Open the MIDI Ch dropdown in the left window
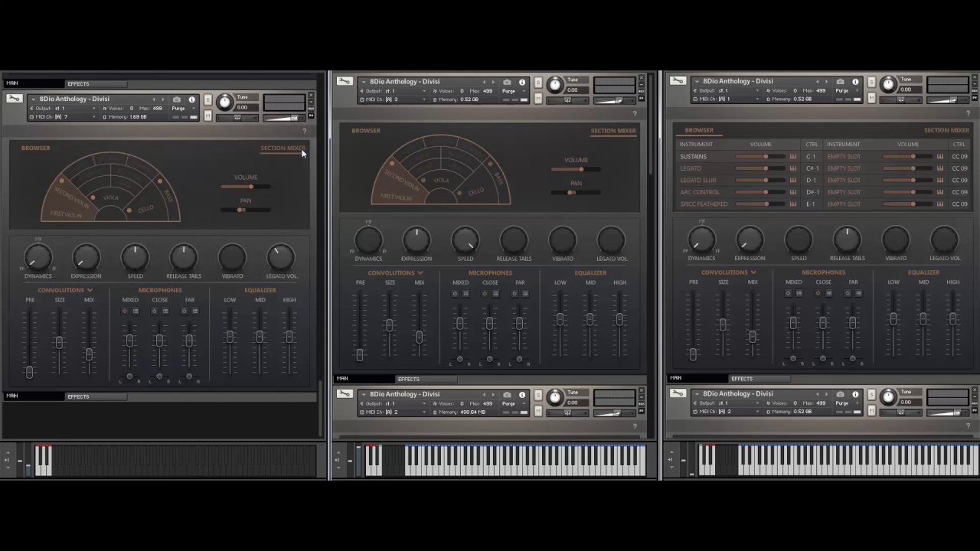The width and height of the screenshot is (980, 551). [64, 117]
